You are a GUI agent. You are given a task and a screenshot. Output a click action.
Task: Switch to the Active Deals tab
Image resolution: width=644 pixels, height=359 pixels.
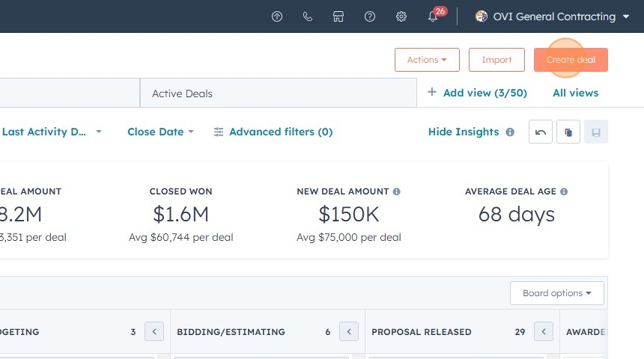pos(183,93)
